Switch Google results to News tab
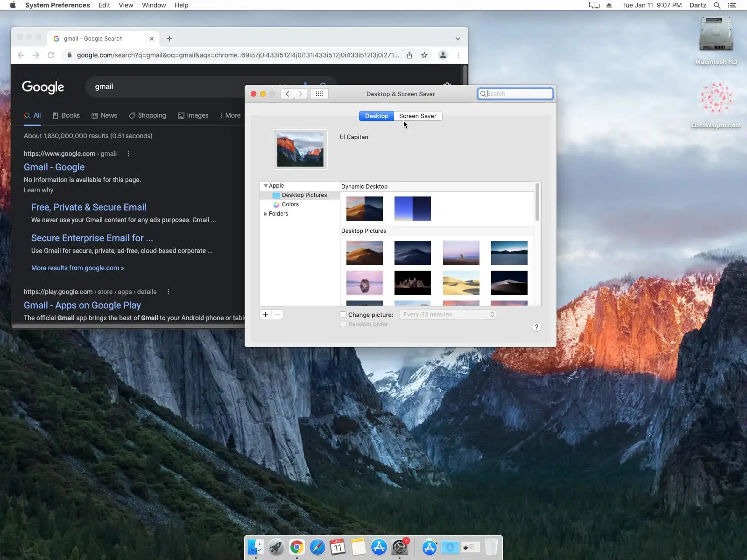This screenshot has height=560, width=747. (x=104, y=115)
